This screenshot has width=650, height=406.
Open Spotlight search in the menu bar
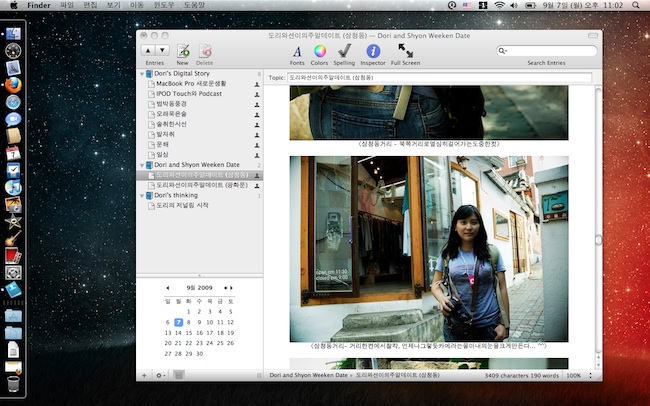coord(635,5)
